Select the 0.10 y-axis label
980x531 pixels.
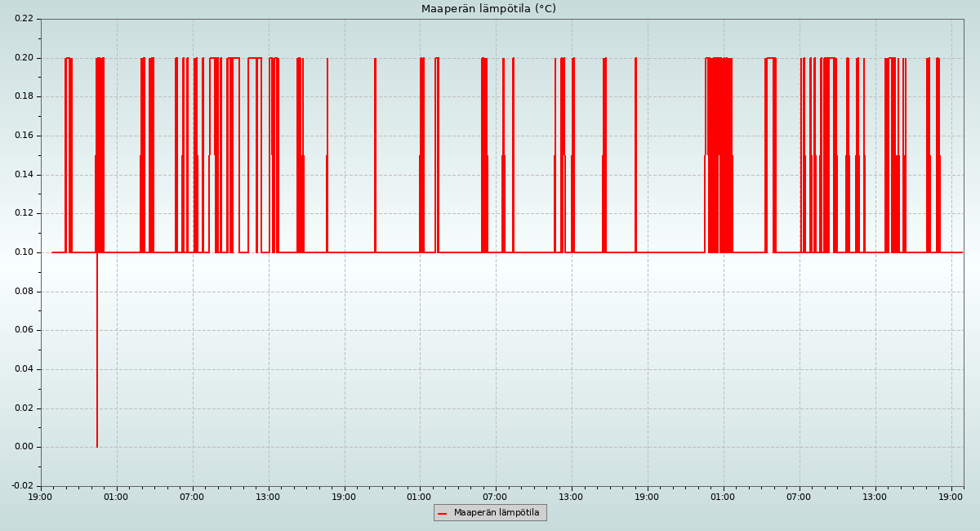24,252
